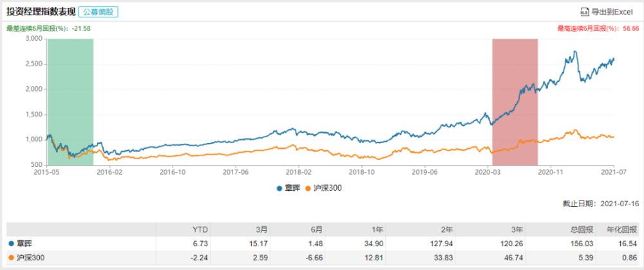Click x-axis label 2021-07
The width and height of the screenshot is (644, 270).
(x=614, y=171)
